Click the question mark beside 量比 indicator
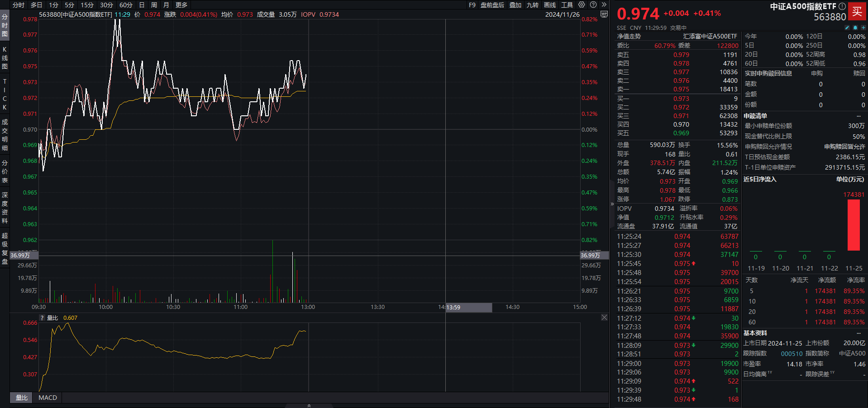 [42, 318]
